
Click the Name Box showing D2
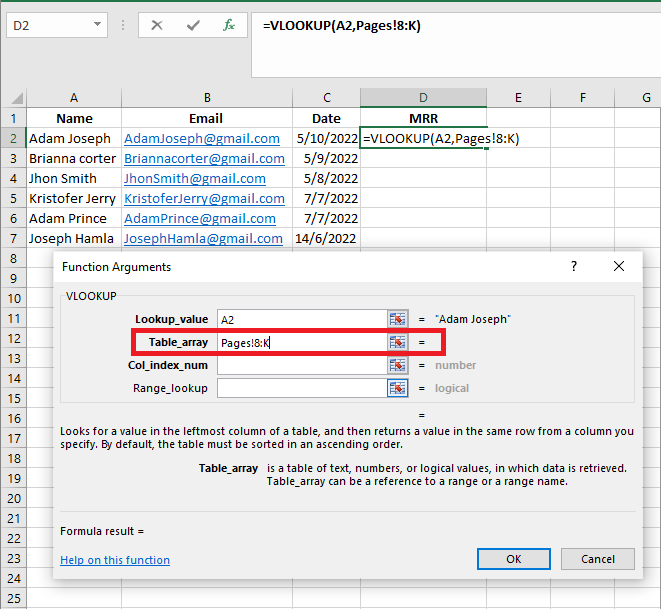point(51,25)
